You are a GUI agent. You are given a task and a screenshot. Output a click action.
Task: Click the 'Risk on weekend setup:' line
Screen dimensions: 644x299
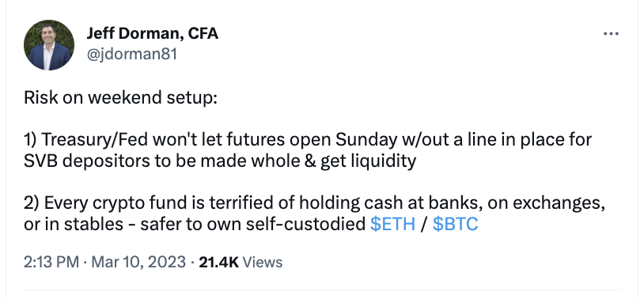[x=120, y=97]
